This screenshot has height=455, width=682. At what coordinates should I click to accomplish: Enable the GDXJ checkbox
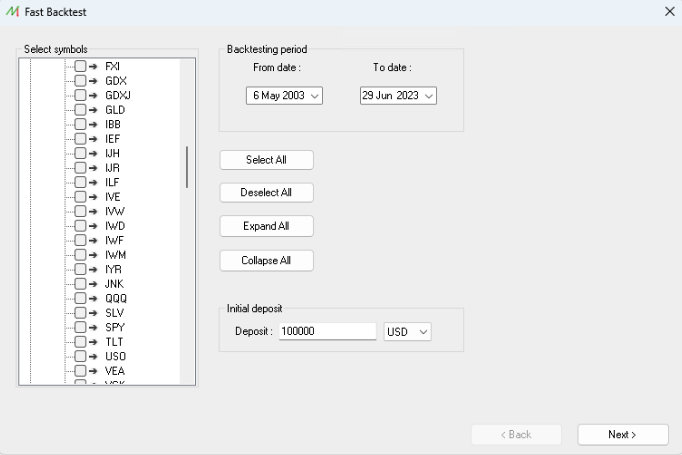80,95
